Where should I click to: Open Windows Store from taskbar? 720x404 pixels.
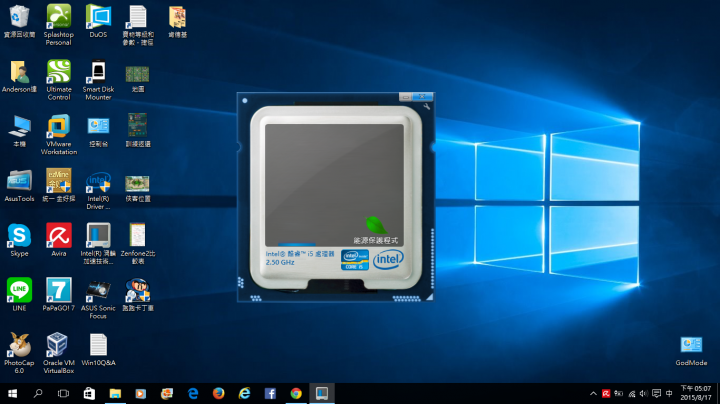[x=89, y=393]
